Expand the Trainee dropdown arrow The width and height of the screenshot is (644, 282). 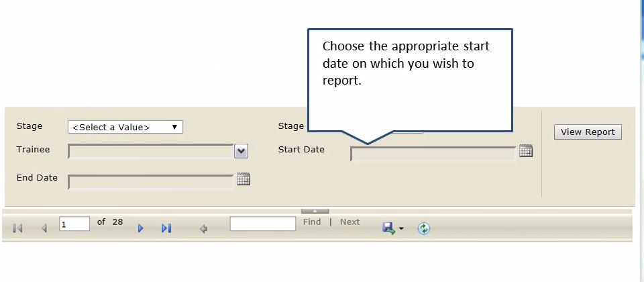tap(241, 151)
